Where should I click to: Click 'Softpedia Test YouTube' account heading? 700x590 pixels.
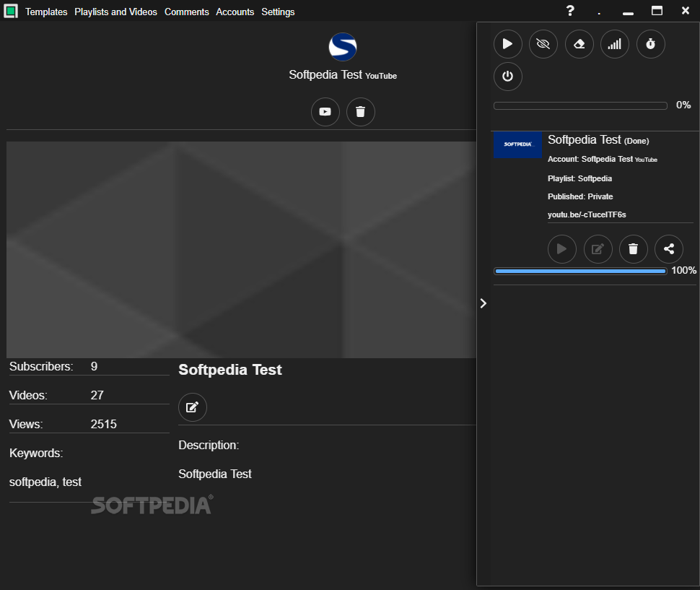coord(342,74)
